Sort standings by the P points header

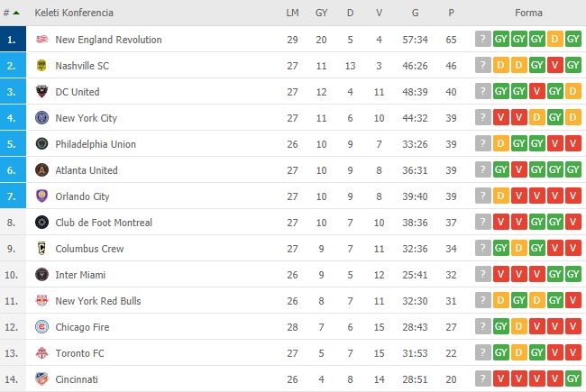[x=450, y=14]
